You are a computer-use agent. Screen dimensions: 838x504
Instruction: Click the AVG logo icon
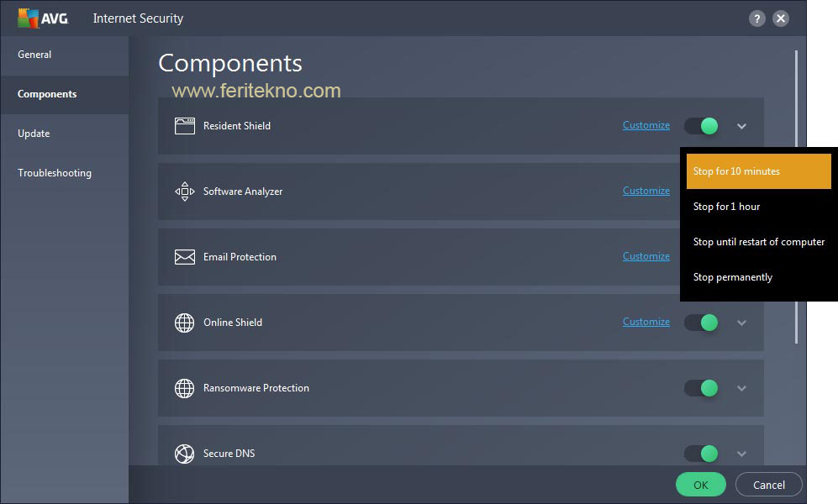[x=43, y=18]
